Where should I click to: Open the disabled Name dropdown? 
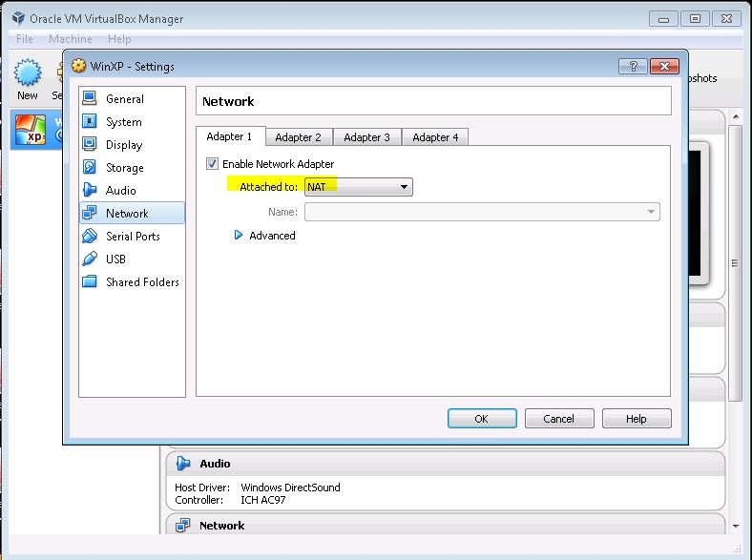pyautogui.click(x=482, y=212)
